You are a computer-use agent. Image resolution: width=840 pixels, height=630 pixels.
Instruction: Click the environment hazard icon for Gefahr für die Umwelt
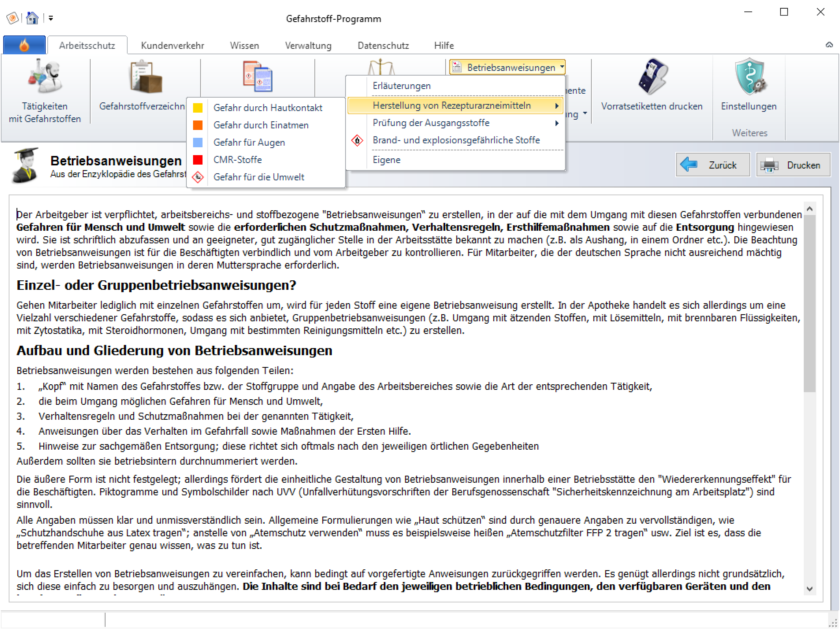[x=198, y=177]
